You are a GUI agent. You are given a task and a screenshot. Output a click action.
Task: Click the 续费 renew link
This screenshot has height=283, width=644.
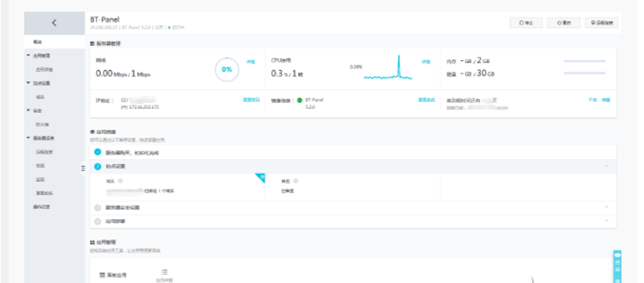click(x=606, y=99)
